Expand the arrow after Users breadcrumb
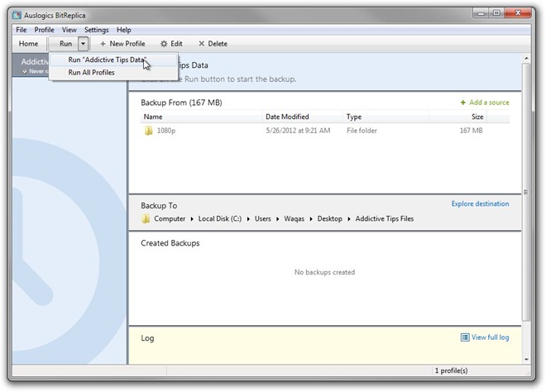The height and width of the screenshot is (392, 546). 277,219
